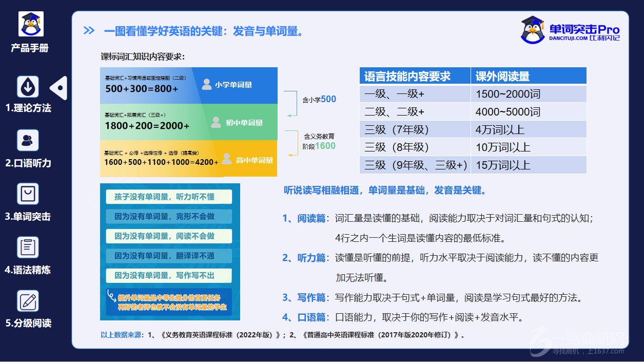This screenshot has height=362, width=644.
Task: Select the person icon beside 初中单词量
Action: point(216,122)
